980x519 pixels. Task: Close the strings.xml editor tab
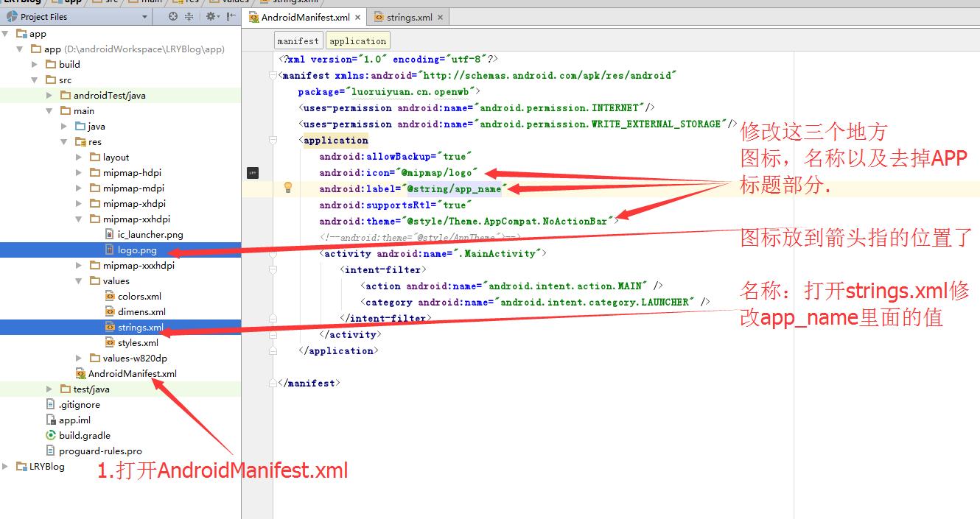(441, 17)
